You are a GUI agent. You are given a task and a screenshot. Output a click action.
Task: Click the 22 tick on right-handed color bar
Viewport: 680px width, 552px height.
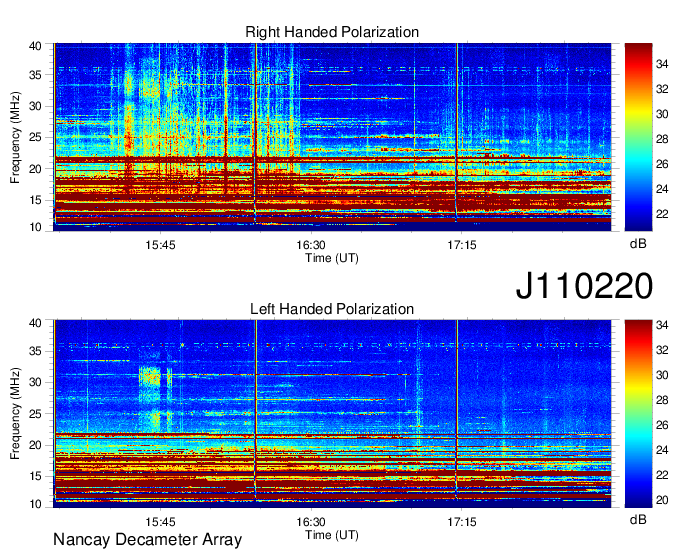click(x=662, y=214)
